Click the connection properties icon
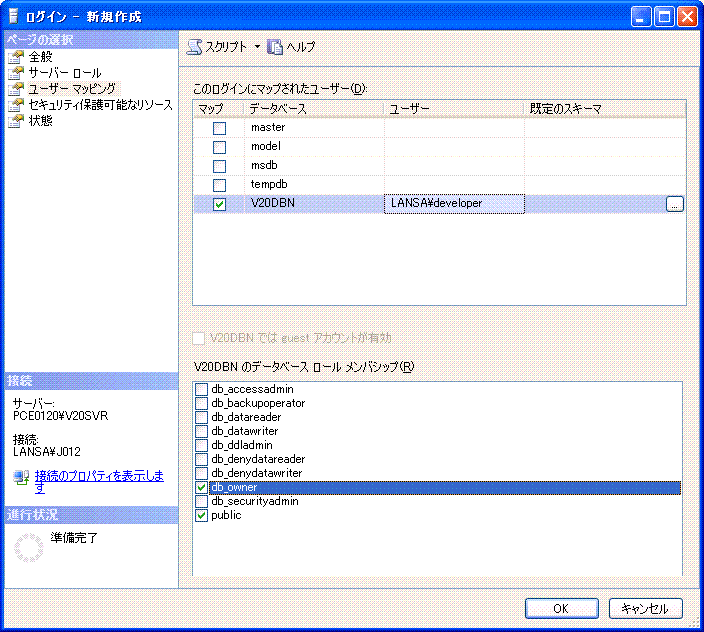This screenshot has height=632, width=704. 21,479
